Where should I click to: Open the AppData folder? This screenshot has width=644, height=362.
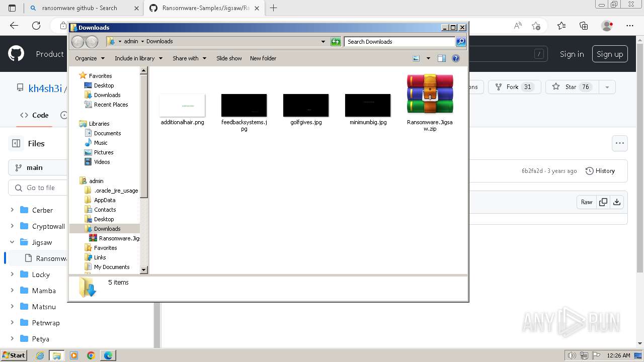[105, 200]
